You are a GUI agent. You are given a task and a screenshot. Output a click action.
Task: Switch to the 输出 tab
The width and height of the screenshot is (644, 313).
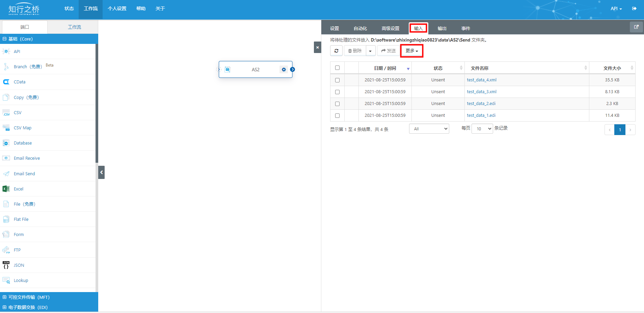pyautogui.click(x=442, y=28)
